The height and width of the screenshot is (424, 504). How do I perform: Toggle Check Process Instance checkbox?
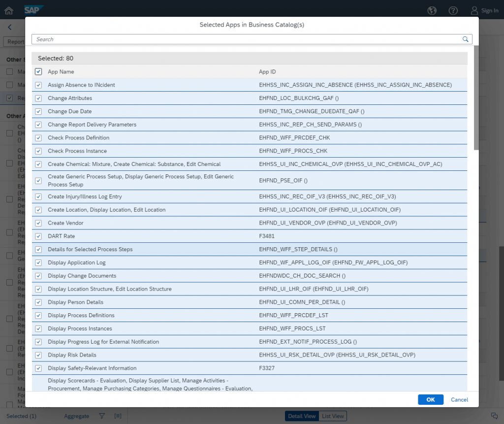[x=38, y=151]
